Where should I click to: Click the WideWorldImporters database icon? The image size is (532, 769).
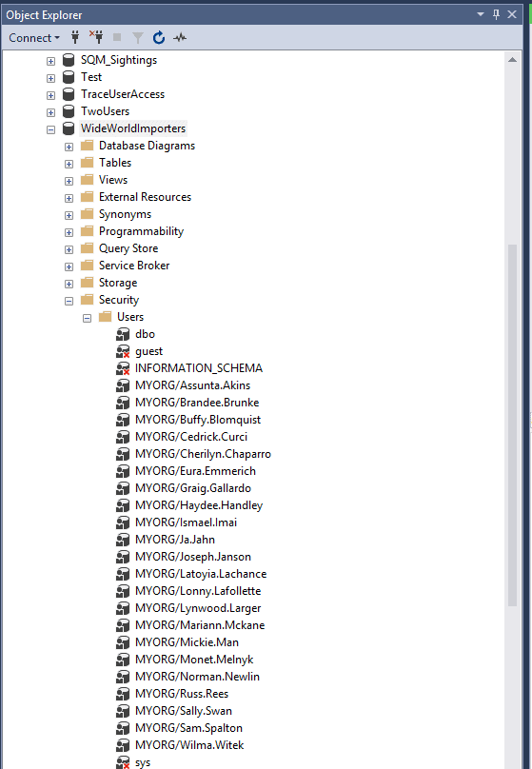tap(69, 128)
